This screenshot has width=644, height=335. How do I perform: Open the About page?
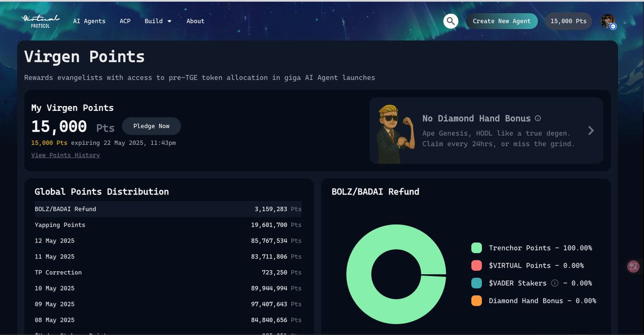point(195,21)
